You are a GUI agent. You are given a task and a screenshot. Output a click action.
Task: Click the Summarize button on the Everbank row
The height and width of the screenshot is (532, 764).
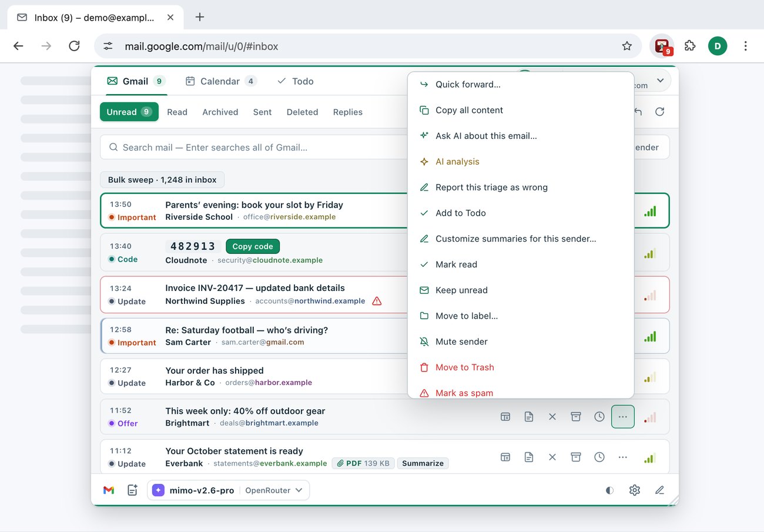[x=423, y=463]
